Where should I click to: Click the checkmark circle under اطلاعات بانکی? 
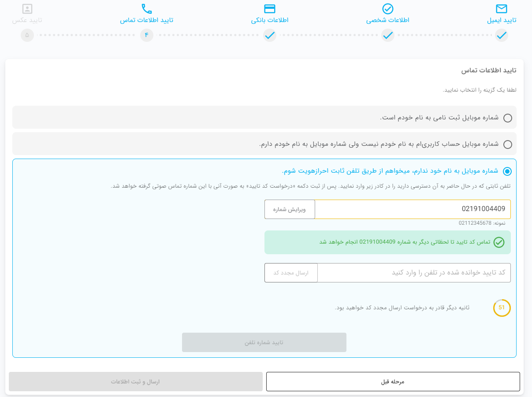(270, 35)
